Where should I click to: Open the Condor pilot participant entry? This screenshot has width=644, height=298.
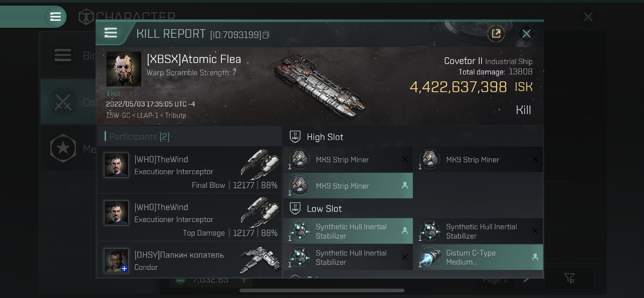tap(189, 261)
